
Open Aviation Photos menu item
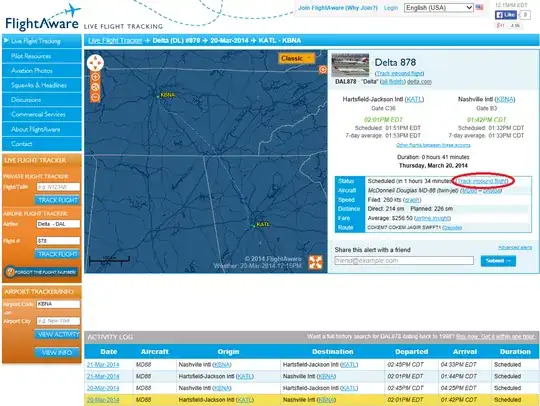point(42,71)
